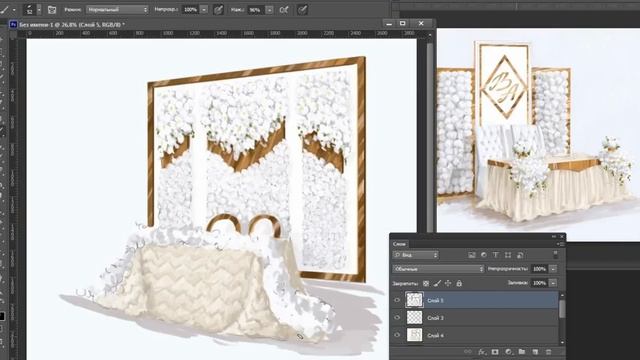Filter layers by type layers icon
This screenshot has width=640, height=360.
[496, 255]
